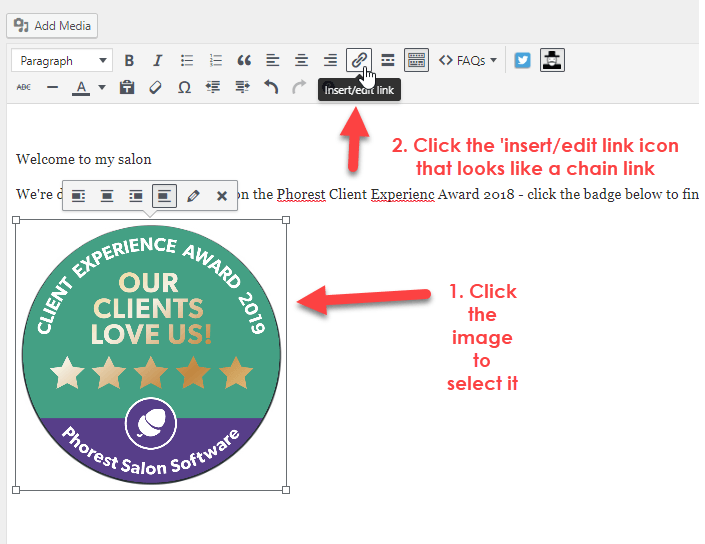Set image alignment to center in image toolbar
The height and width of the screenshot is (544, 705).
tap(107, 196)
